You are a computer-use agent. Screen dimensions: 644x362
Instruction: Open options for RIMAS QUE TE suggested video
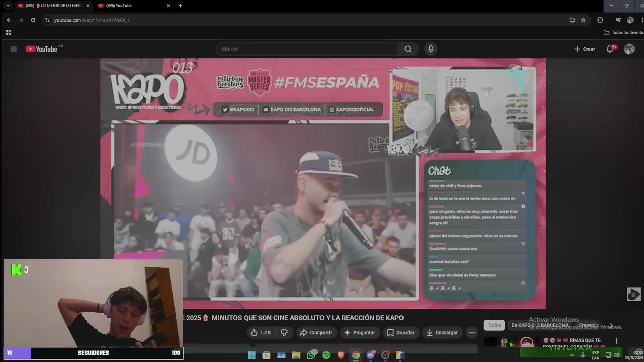(x=616, y=341)
